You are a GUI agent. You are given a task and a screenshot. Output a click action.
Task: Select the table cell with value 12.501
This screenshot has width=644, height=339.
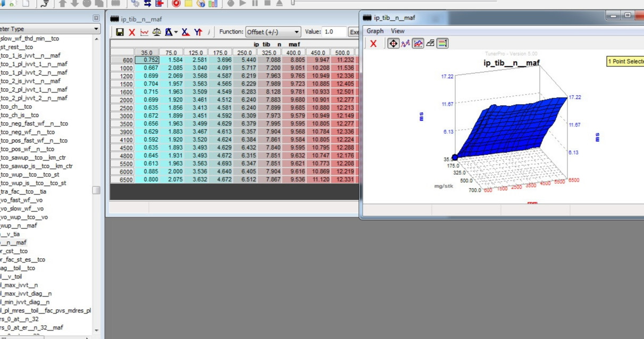click(x=343, y=92)
